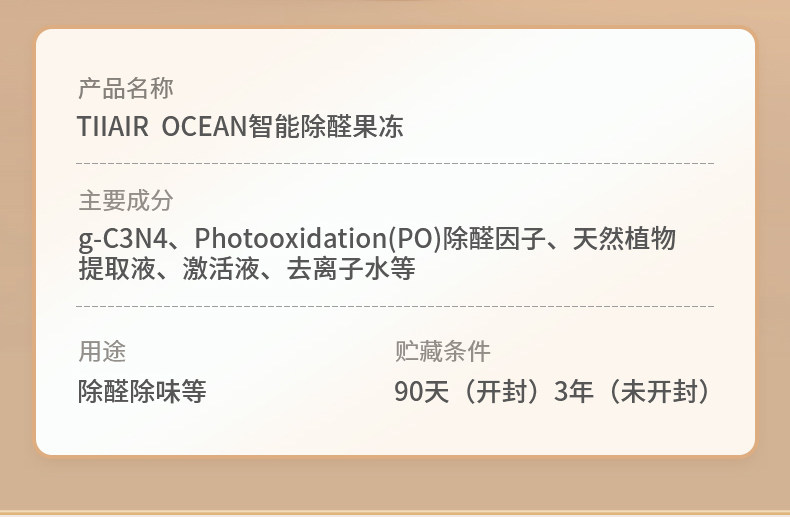Click the 去离子水等 text
The width and height of the screenshot is (790, 517).
pyautogui.click(x=351, y=268)
